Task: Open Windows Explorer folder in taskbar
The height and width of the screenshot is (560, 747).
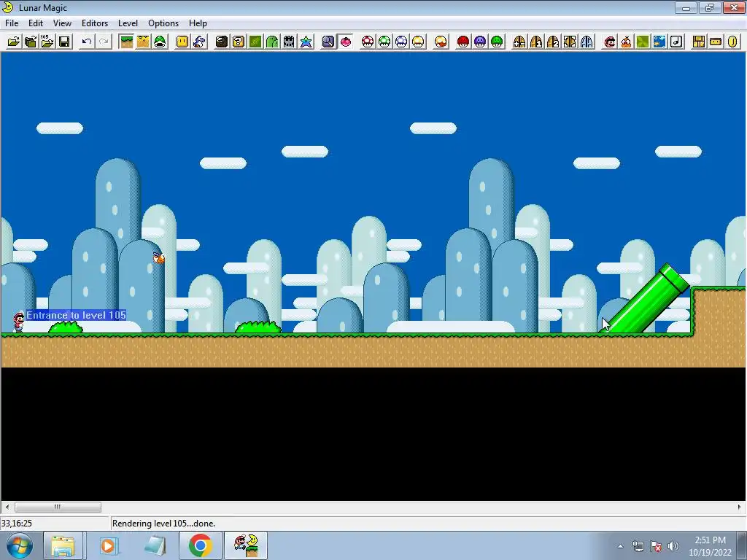Action: (63, 545)
